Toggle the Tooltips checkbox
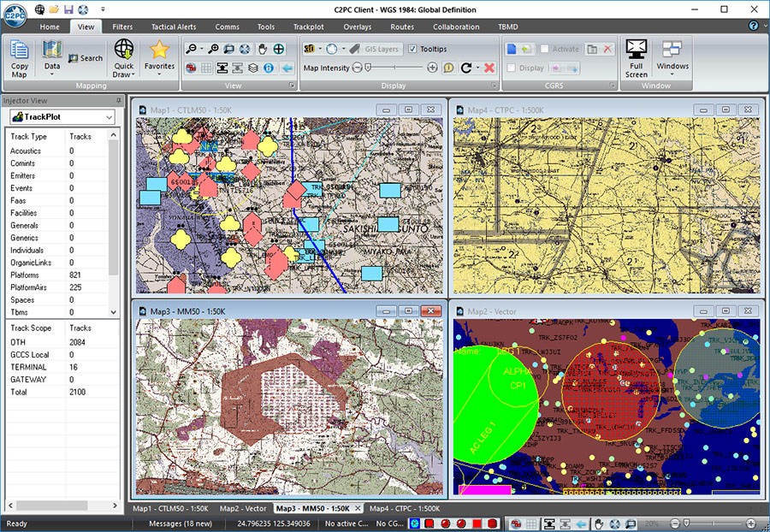The width and height of the screenshot is (770, 532). 413,49
